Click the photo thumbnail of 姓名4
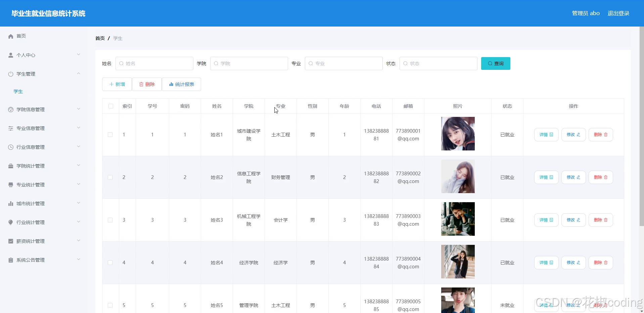 pos(458,262)
